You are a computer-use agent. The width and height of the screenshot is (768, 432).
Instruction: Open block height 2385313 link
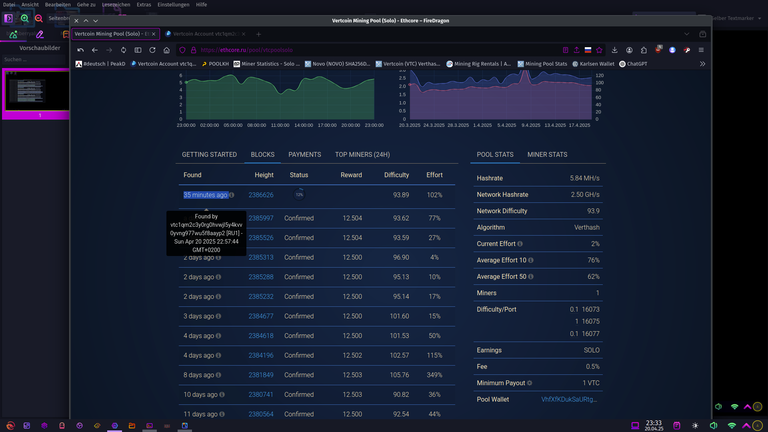[x=261, y=258]
